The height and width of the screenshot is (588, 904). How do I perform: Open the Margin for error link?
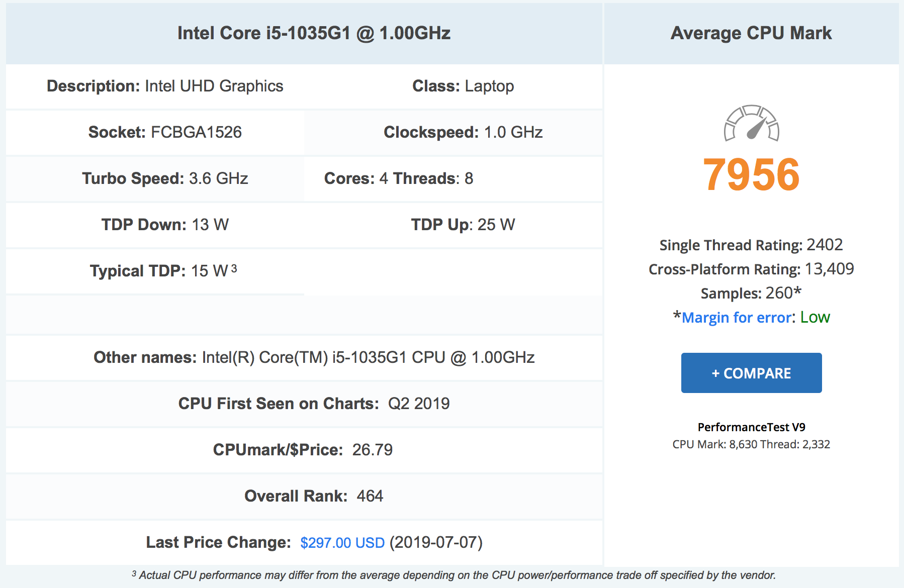pos(737,318)
